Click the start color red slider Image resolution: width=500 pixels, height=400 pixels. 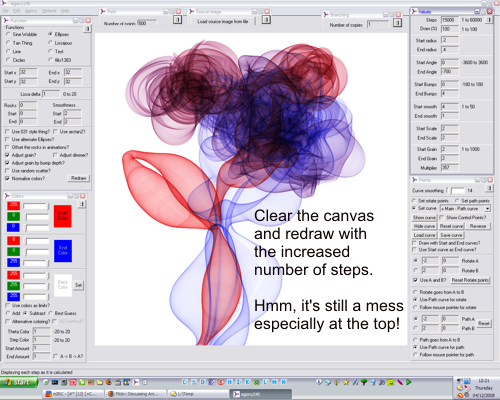36,207
